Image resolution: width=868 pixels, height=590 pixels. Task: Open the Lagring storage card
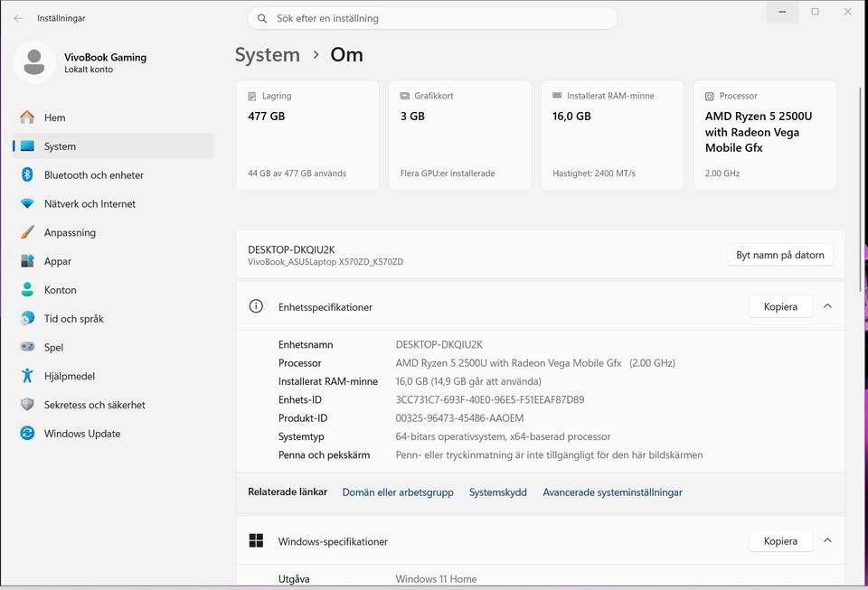(x=307, y=136)
